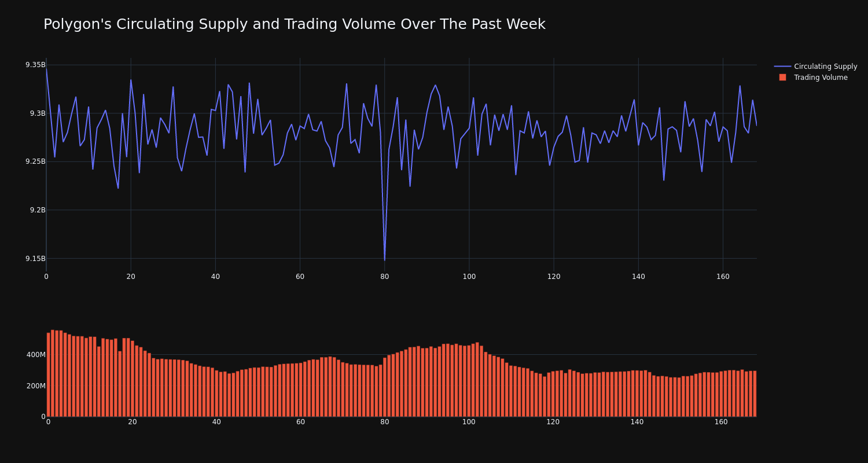The height and width of the screenshot is (463, 868).
Task: Click the chart title about Polygon's supply
Action: click(295, 24)
